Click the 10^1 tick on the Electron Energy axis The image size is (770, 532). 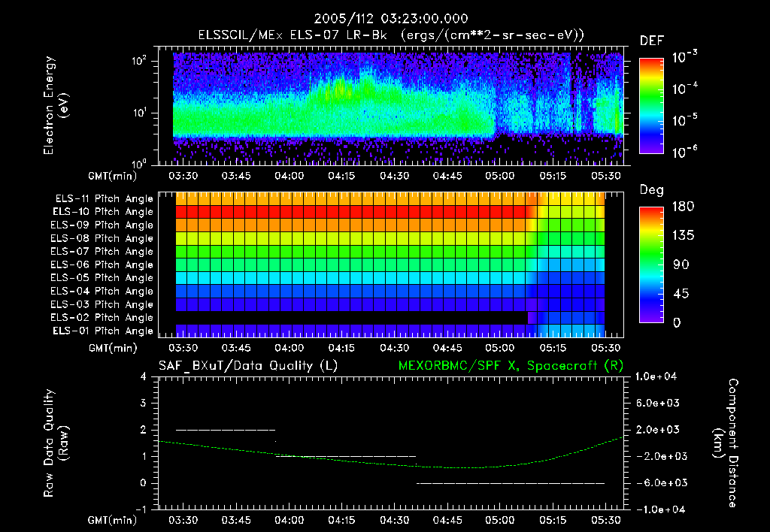139,113
